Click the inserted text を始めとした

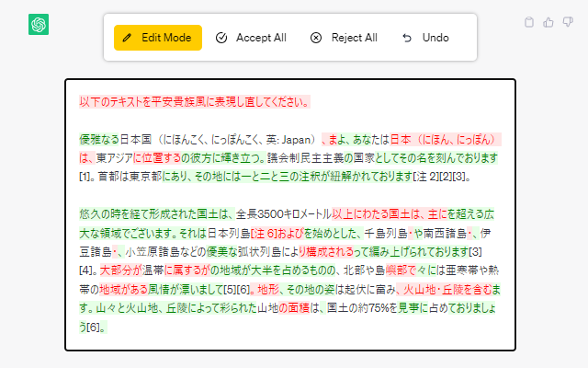click(330, 234)
